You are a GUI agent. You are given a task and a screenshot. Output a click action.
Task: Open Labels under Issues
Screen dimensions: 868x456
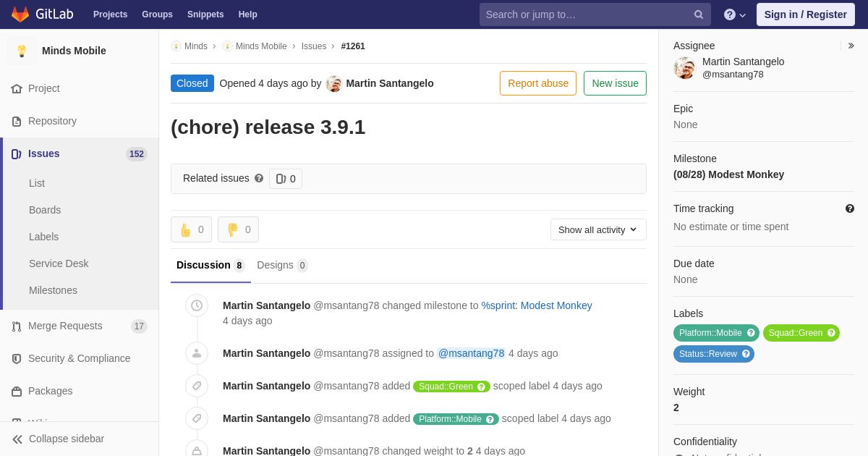43,237
